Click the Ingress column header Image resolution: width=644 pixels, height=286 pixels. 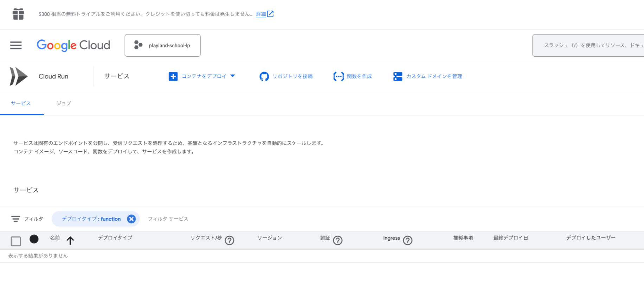click(392, 238)
